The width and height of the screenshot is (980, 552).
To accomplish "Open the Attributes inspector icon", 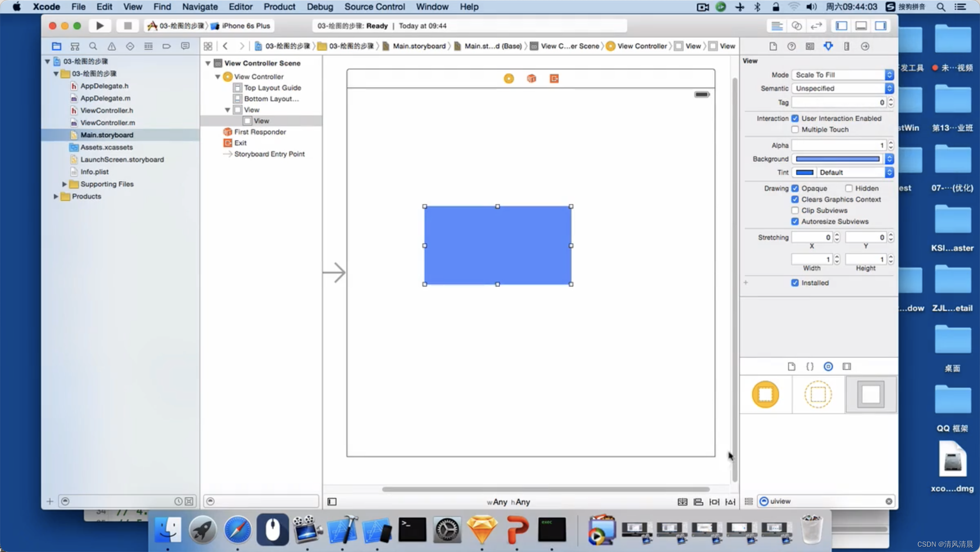I will (828, 46).
